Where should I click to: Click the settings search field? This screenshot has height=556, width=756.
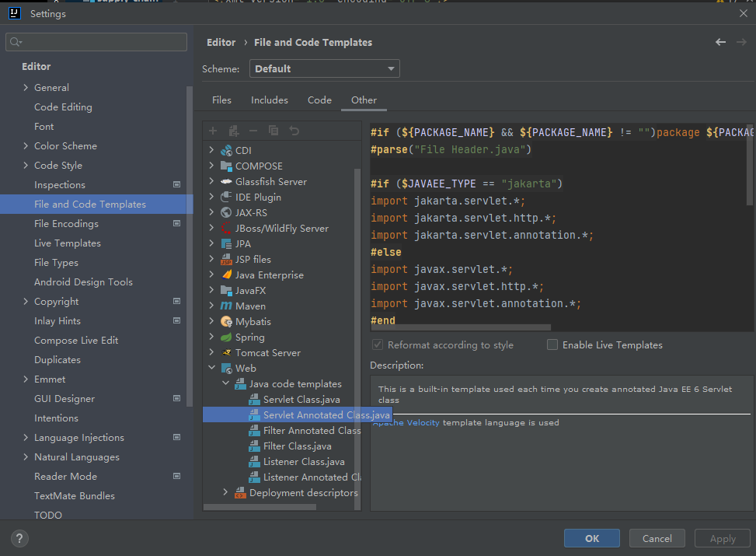coord(96,42)
